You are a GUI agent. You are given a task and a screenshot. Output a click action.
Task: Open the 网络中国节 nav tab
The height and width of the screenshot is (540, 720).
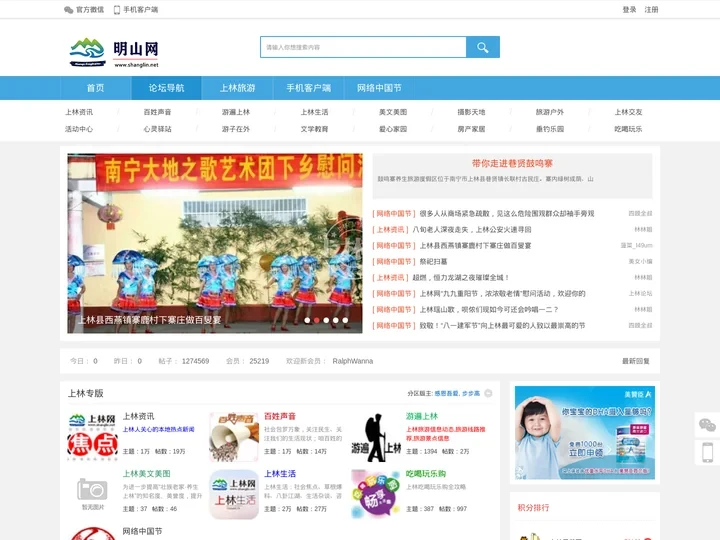click(x=379, y=88)
